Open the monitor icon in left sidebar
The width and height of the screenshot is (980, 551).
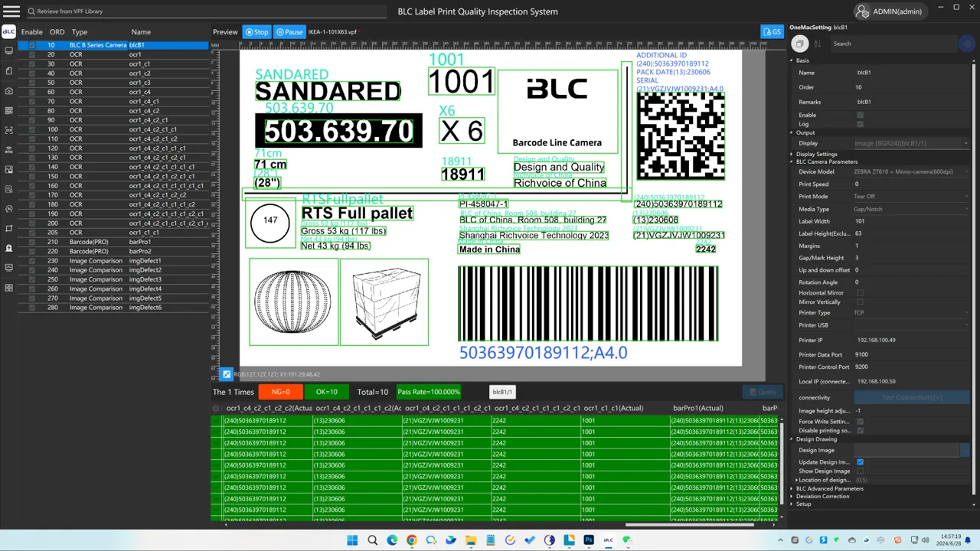(x=8, y=51)
